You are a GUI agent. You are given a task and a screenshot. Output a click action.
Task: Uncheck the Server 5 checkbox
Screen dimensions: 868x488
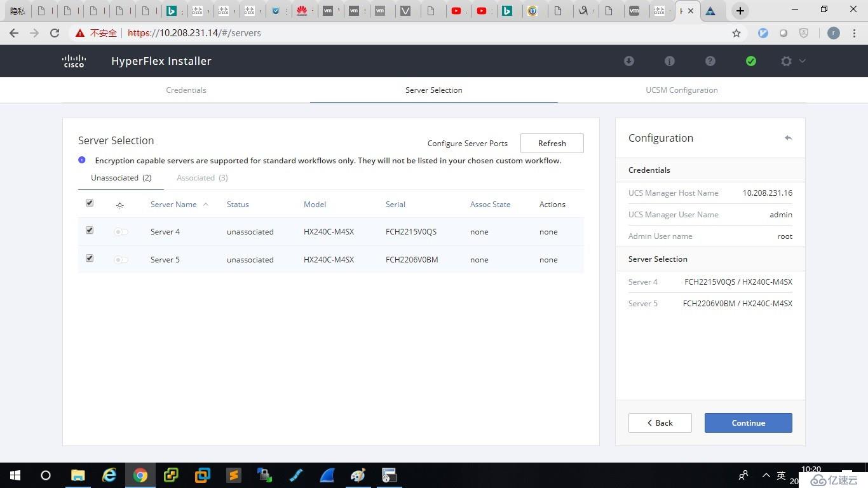click(90, 259)
